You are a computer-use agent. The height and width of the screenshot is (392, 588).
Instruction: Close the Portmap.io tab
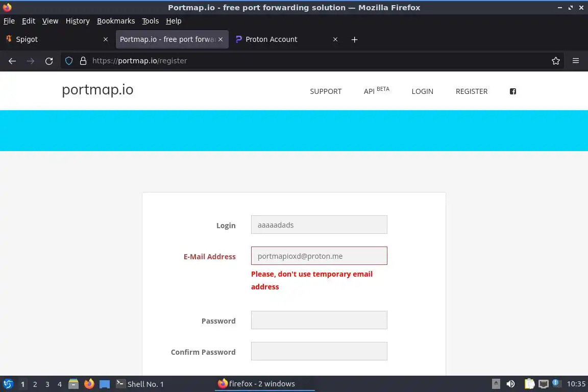click(x=220, y=39)
